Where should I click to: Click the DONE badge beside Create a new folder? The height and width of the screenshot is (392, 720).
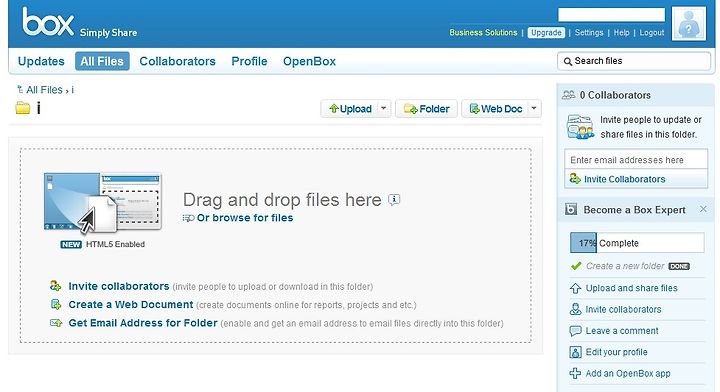(679, 266)
